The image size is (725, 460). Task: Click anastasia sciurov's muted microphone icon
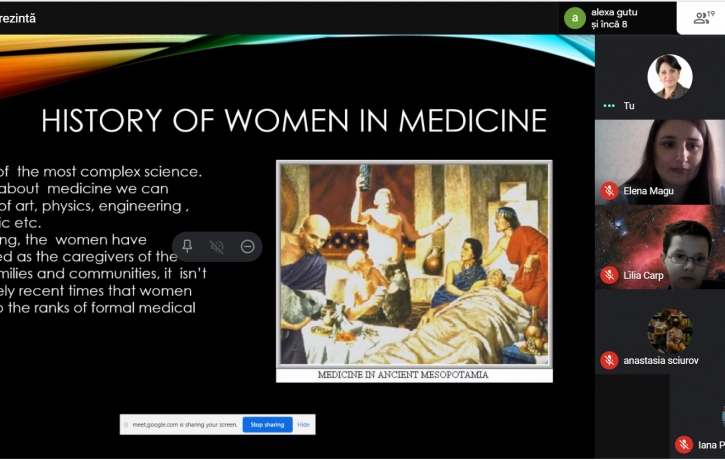pyautogui.click(x=609, y=361)
